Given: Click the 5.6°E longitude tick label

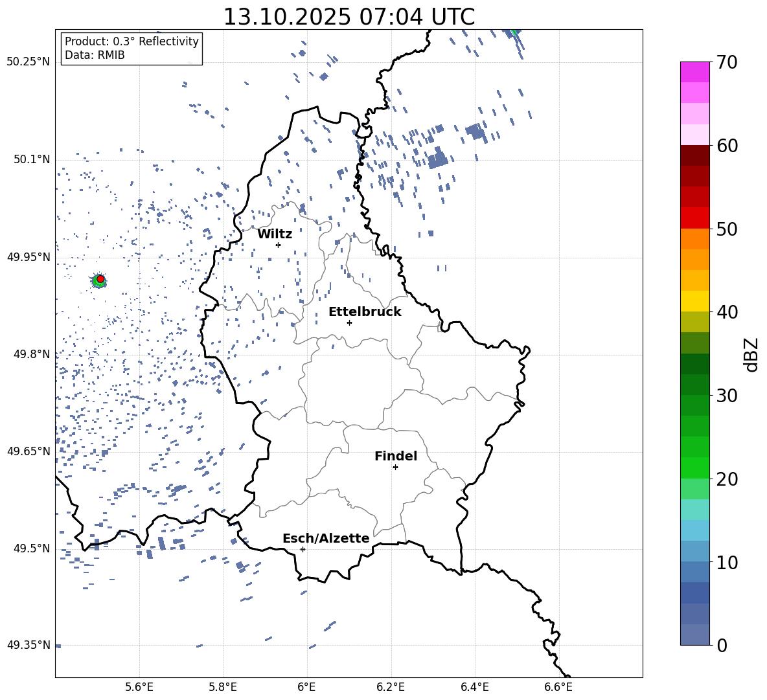Looking at the screenshot, I should 139,687.
